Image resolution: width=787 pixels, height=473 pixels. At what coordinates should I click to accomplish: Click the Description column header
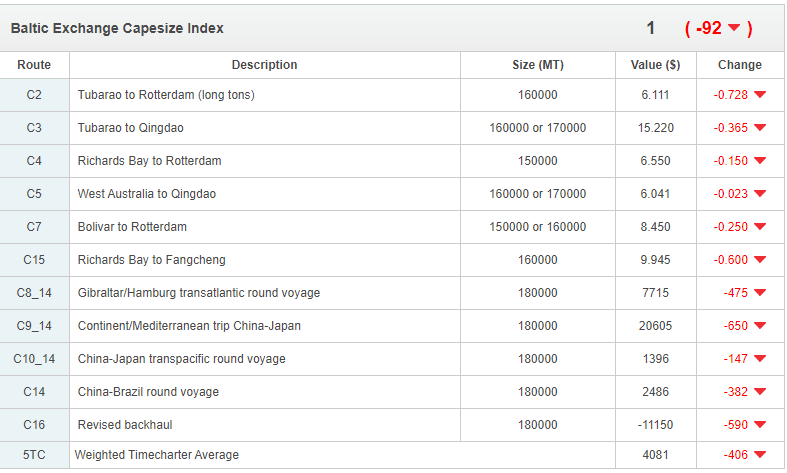pyautogui.click(x=265, y=65)
